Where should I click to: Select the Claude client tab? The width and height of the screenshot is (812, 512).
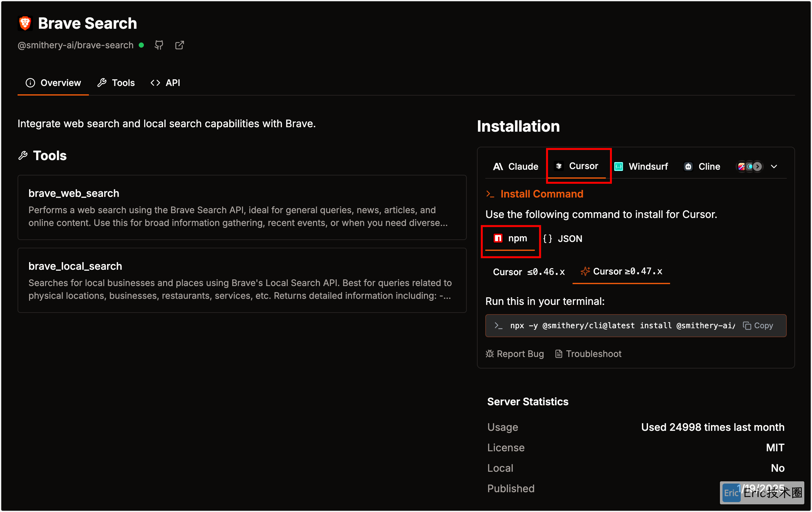click(516, 167)
